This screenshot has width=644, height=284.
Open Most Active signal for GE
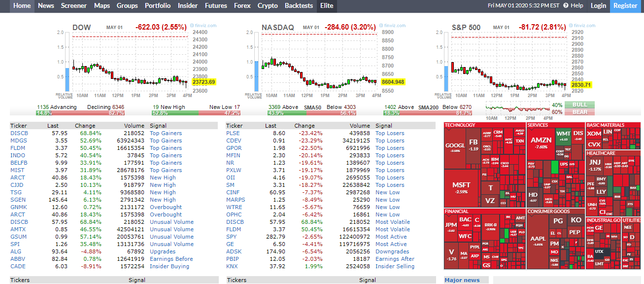coord(391,244)
